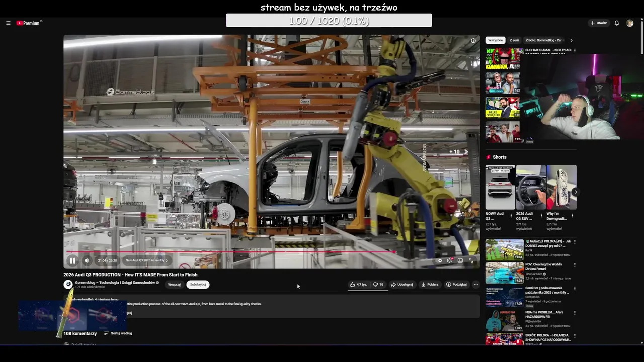The image size is (644, 362).
Task: Open Why I'm Downgrading short
Action: click(561, 187)
